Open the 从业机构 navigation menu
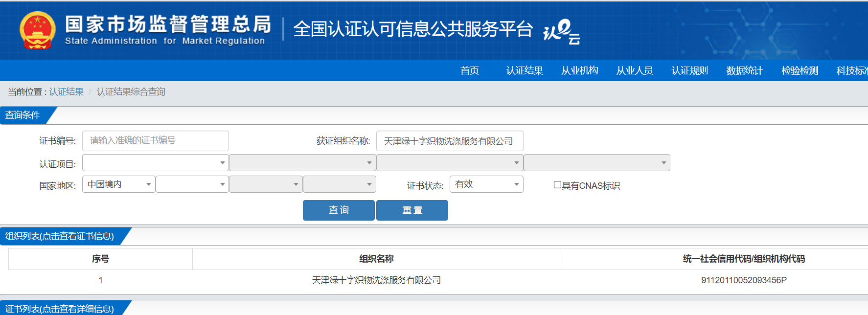This screenshot has width=868, height=315. (x=580, y=70)
